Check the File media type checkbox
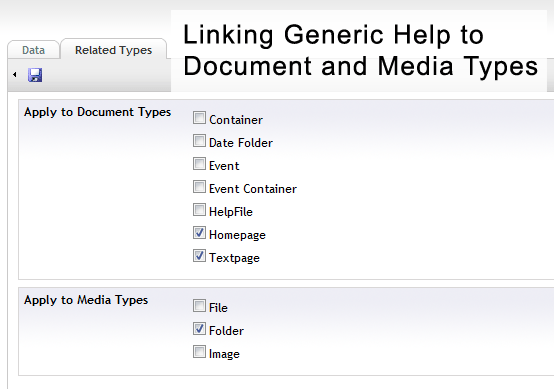Image resolution: width=554 pixels, height=389 pixels. click(x=199, y=306)
